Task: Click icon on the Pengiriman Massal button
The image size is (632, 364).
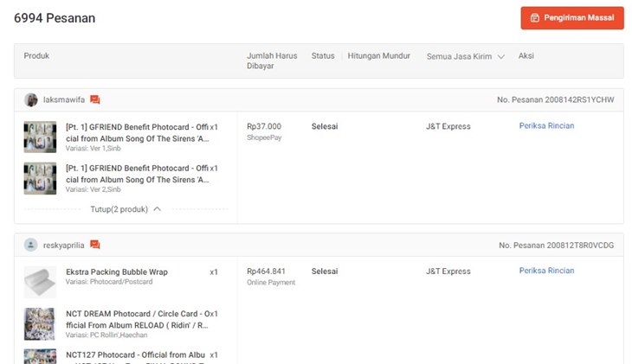Action: [535, 18]
